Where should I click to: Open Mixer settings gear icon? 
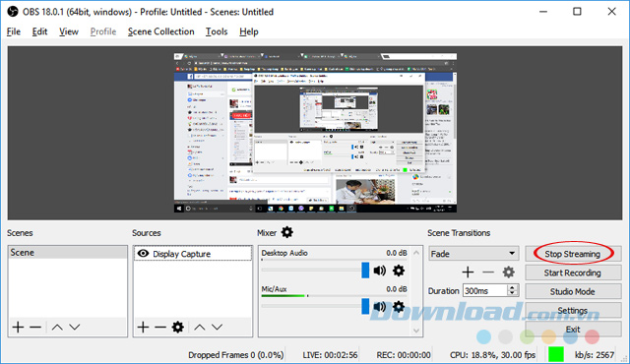click(x=286, y=232)
